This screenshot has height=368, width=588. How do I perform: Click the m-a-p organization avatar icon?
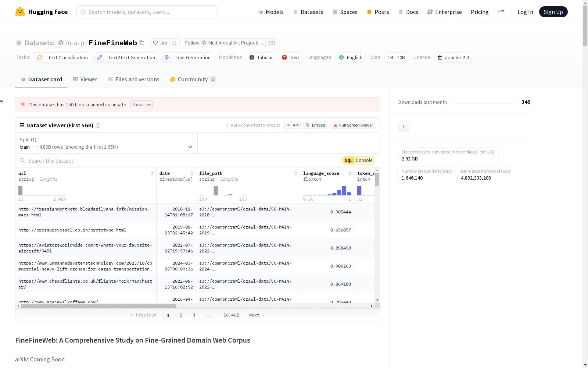point(61,43)
